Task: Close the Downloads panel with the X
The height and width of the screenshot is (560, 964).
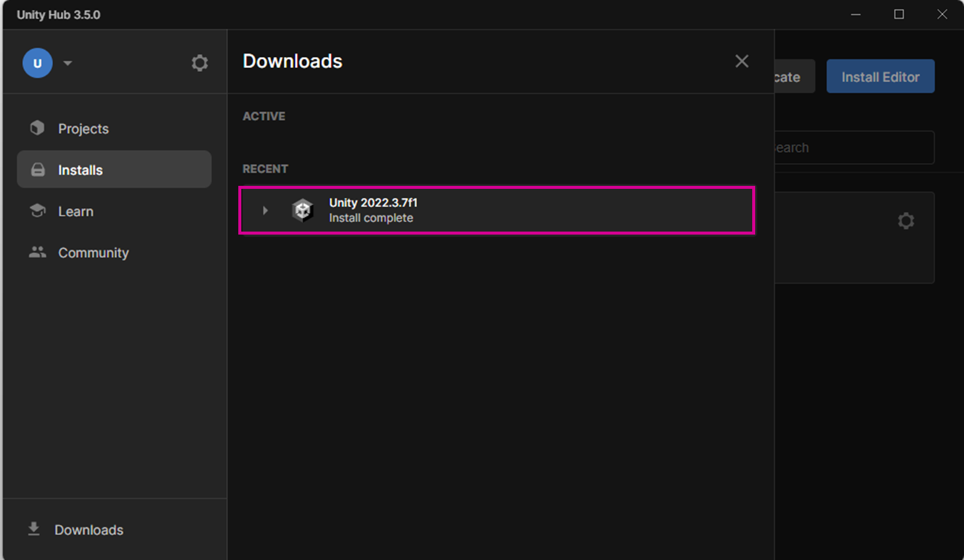Action: [741, 61]
